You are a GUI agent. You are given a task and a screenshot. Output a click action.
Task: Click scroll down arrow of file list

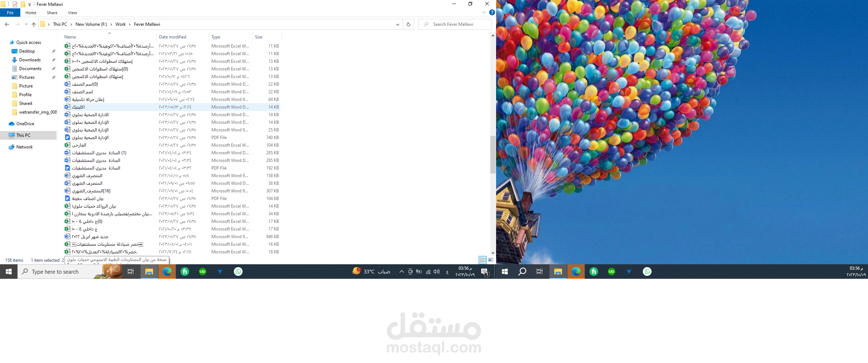(493, 253)
